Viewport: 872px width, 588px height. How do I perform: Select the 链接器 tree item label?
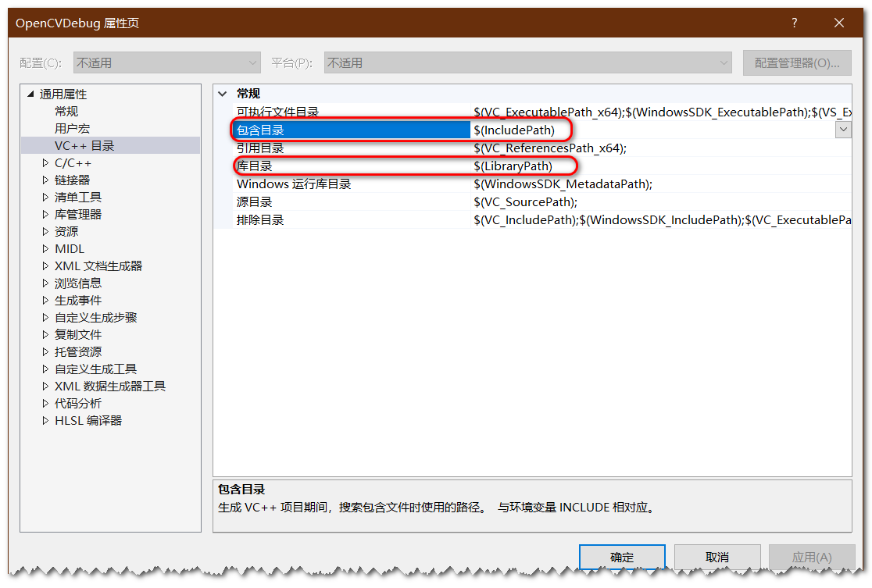[x=73, y=180]
